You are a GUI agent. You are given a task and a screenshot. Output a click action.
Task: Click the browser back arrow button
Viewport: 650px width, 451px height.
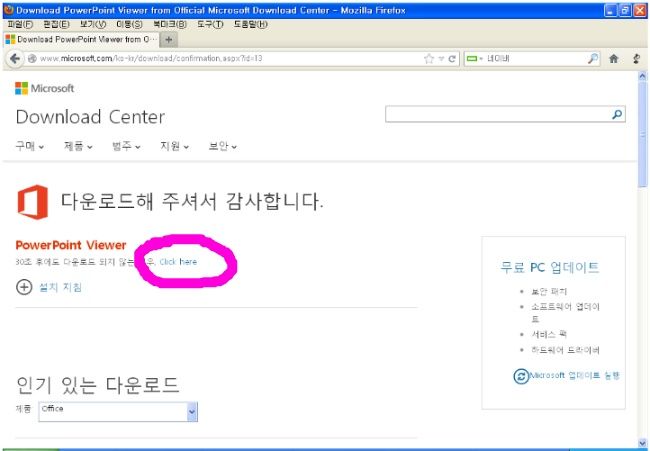15,58
